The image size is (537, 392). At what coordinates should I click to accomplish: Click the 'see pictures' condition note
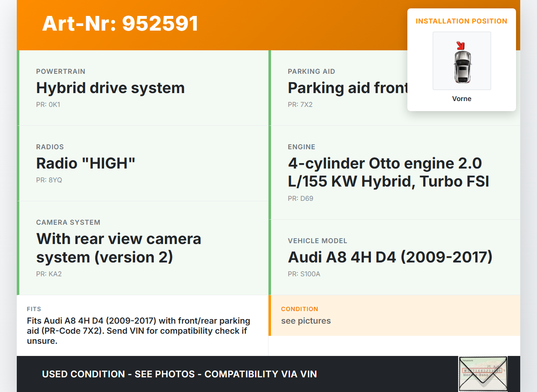tap(306, 321)
